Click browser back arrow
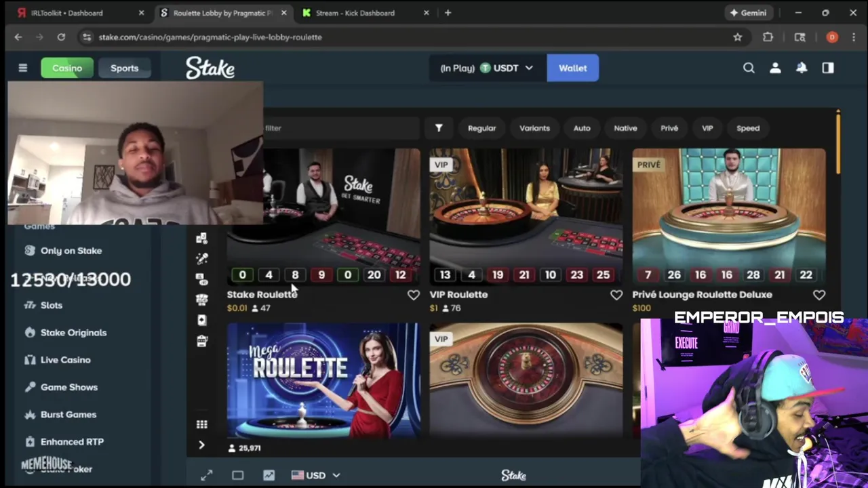This screenshot has width=868, height=488. coord(18,37)
